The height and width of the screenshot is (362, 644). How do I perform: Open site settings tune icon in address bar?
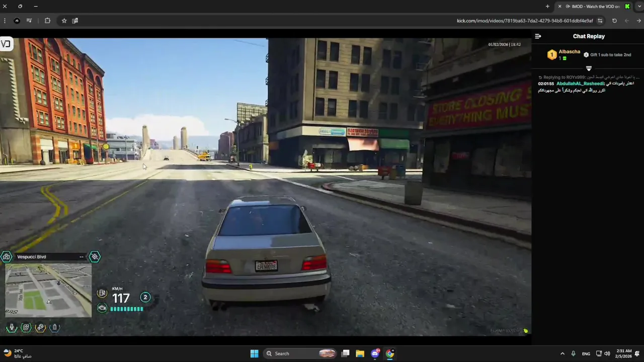click(x=600, y=21)
